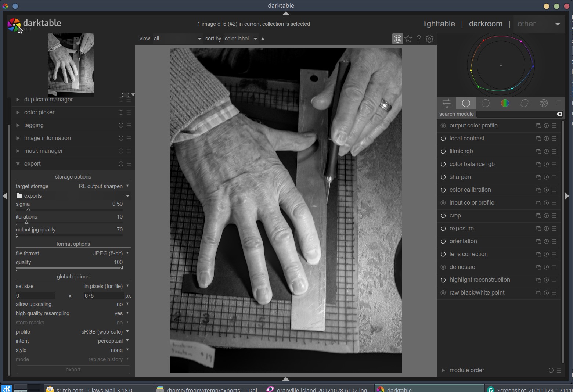Reset the export module parameters

[121, 164]
